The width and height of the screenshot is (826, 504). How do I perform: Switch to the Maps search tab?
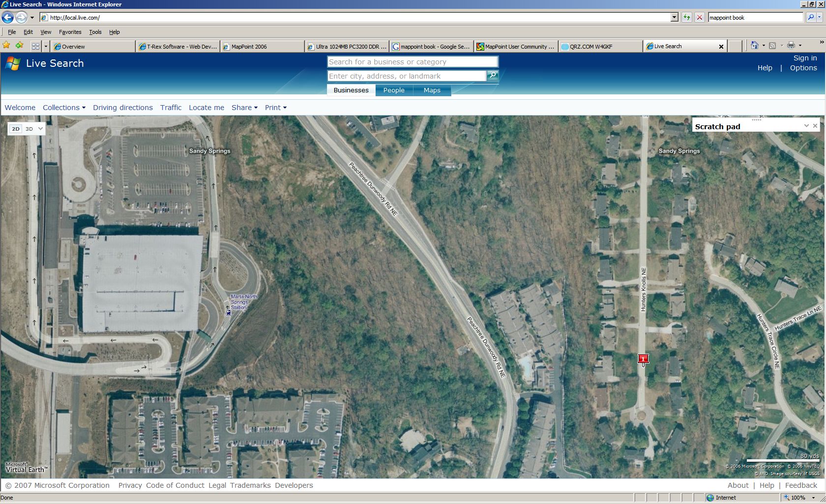click(x=432, y=90)
